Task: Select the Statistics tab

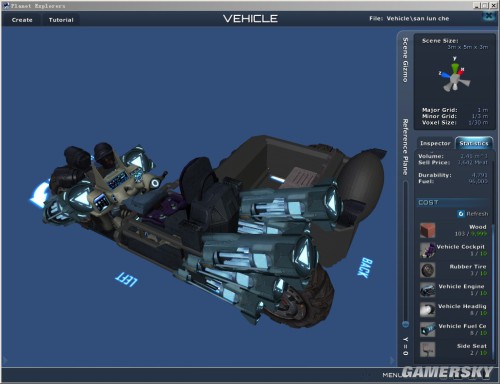Action: tap(474, 143)
